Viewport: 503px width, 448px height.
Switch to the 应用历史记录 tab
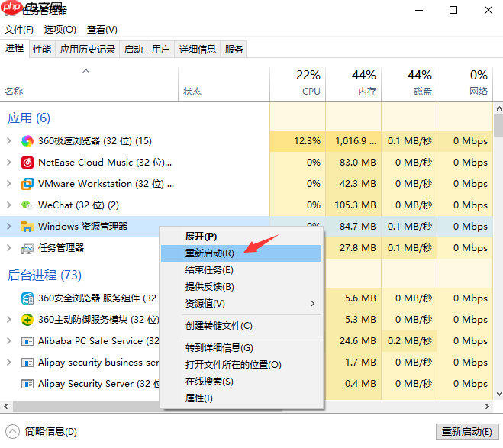point(88,50)
